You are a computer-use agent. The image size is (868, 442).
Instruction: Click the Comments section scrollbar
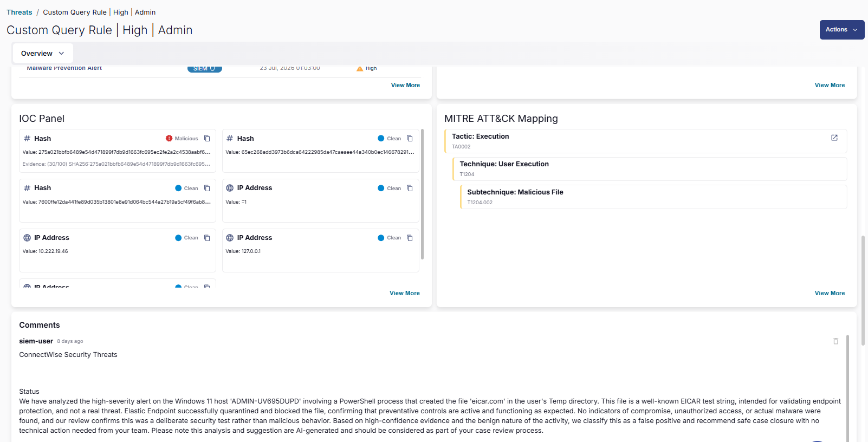(847, 388)
